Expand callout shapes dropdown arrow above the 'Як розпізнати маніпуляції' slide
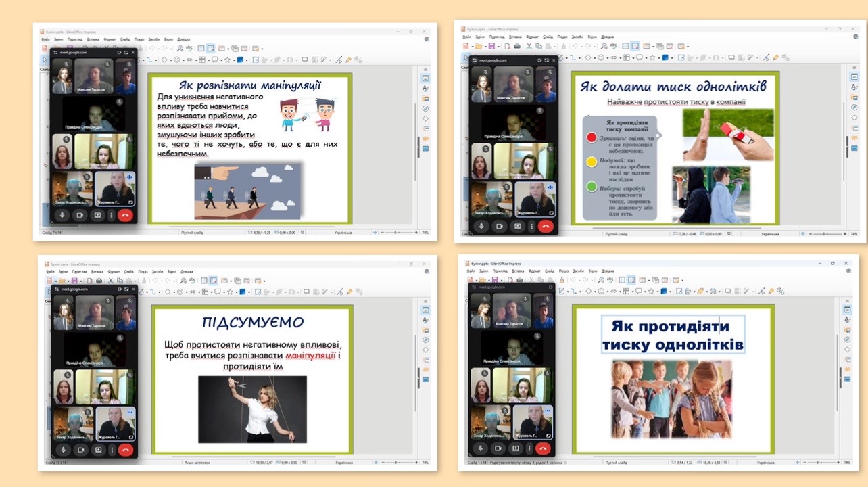 pos(220,60)
